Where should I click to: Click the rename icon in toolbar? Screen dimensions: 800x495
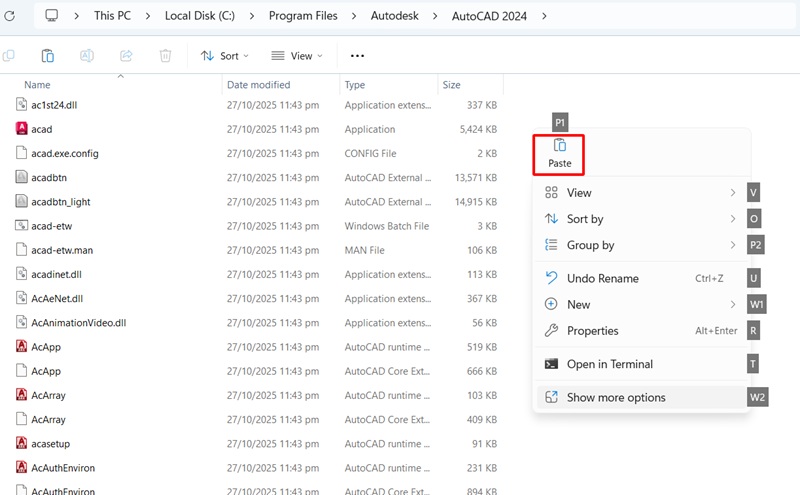point(87,56)
